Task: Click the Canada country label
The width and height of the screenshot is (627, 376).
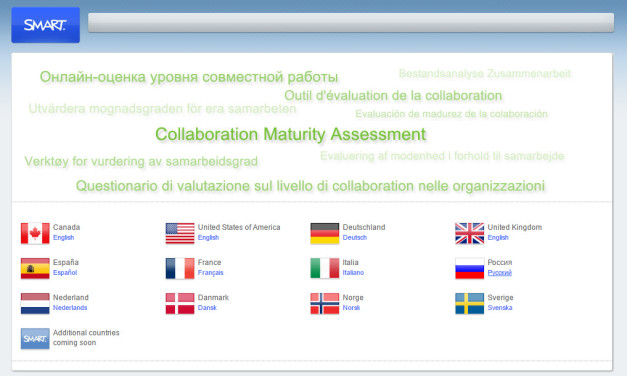Action: click(66, 227)
